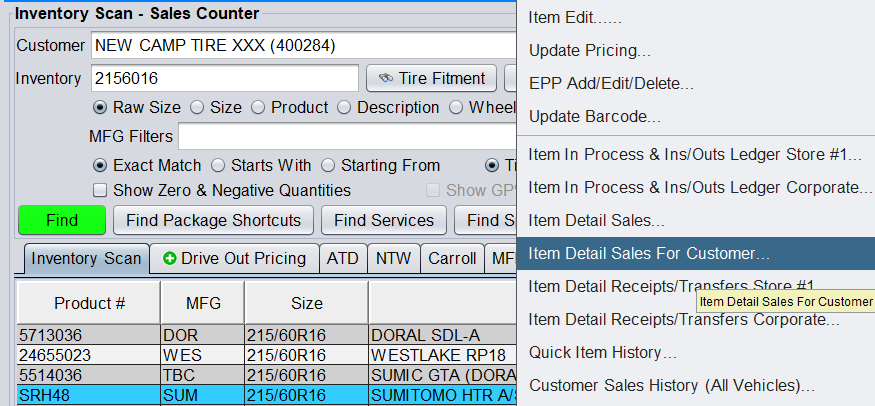
Task: Choose Starts With match option
Action: coord(220,165)
